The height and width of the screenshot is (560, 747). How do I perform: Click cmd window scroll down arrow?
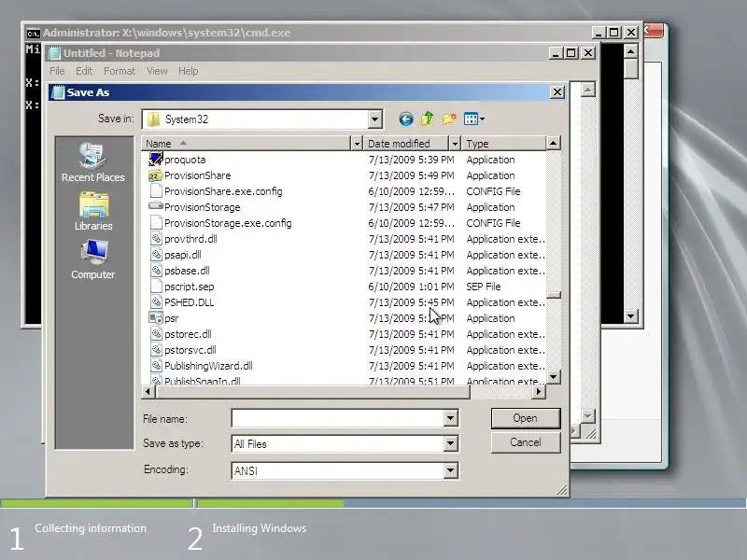point(631,315)
